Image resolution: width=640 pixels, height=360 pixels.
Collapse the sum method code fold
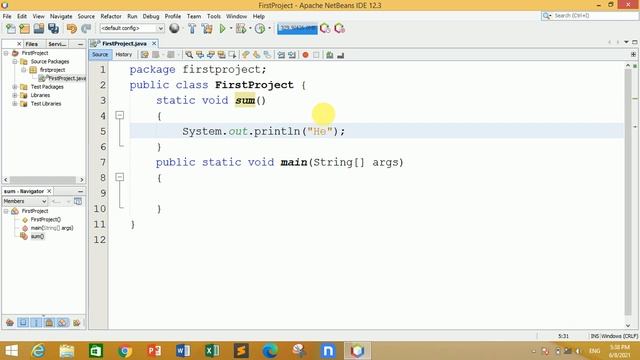[120, 116]
